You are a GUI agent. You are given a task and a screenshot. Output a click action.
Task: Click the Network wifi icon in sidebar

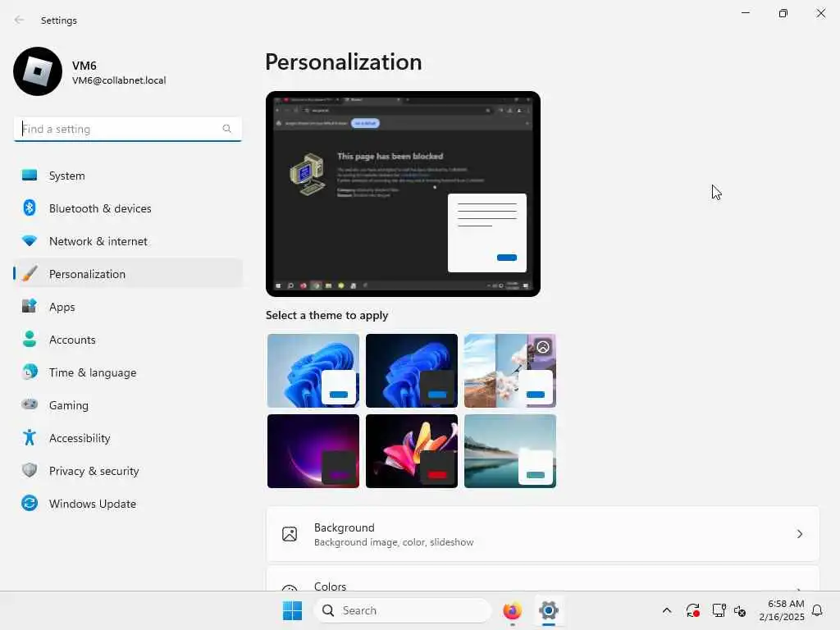[30, 240]
